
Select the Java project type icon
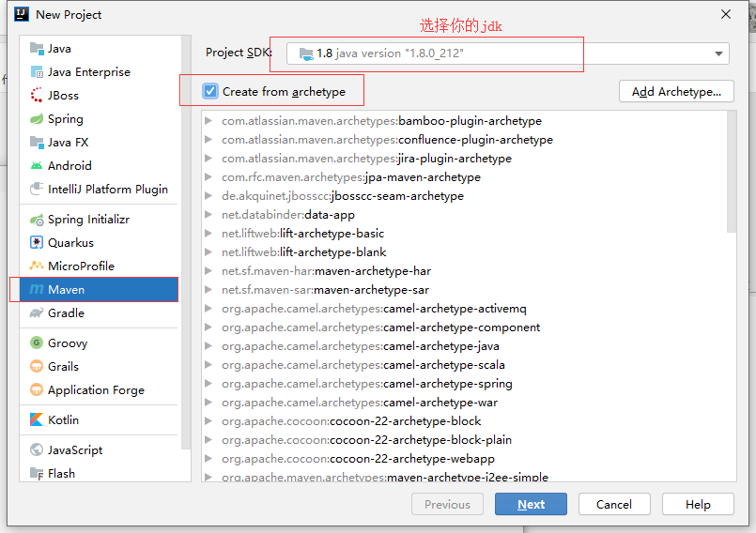(x=37, y=48)
